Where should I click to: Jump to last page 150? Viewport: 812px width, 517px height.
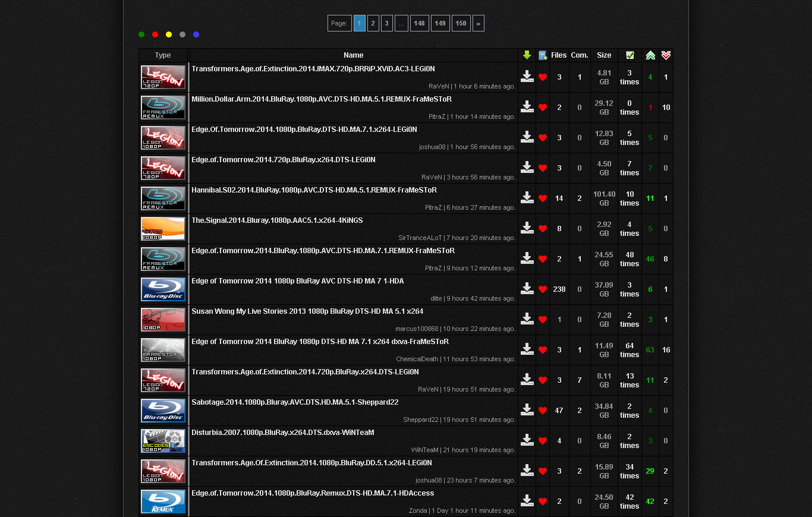click(x=461, y=23)
